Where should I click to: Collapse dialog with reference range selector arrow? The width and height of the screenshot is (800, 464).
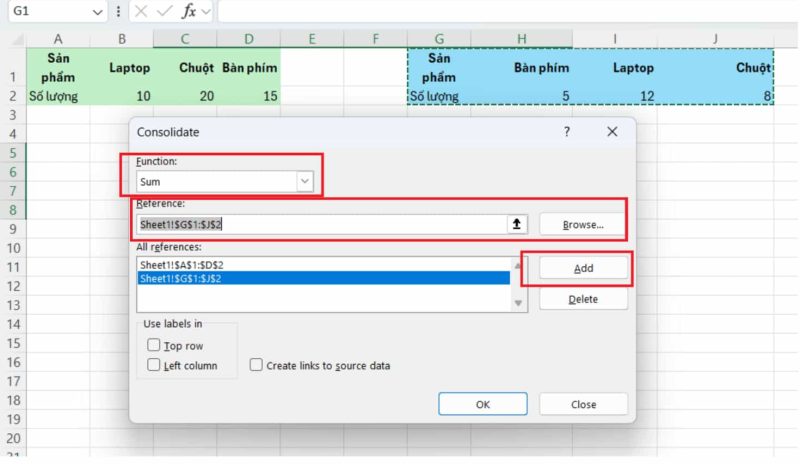[516, 224]
